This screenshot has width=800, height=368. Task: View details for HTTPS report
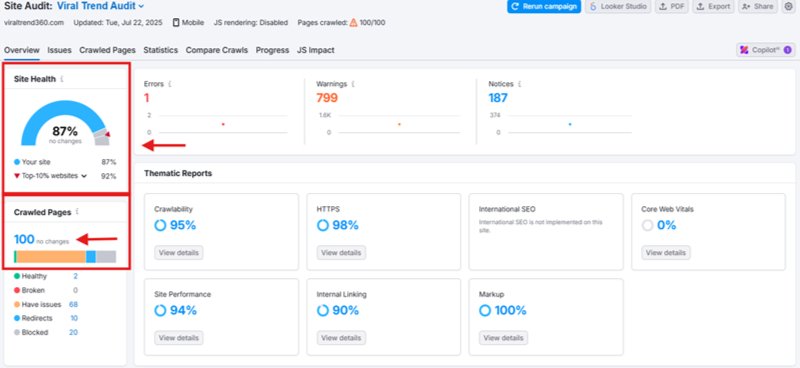click(x=341, y=253)
